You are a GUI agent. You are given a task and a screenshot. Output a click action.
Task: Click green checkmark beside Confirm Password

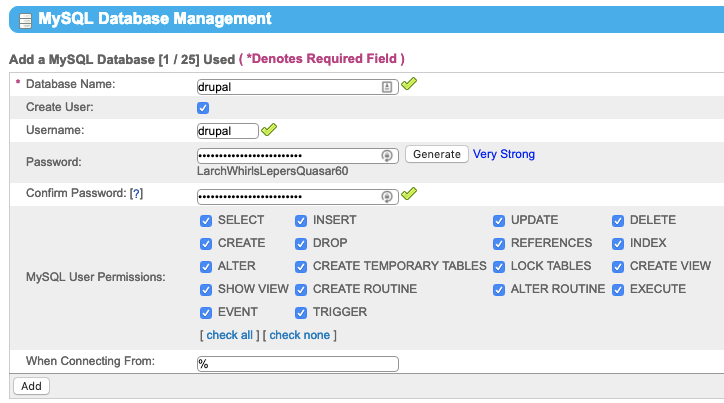(x=409, y=193)
